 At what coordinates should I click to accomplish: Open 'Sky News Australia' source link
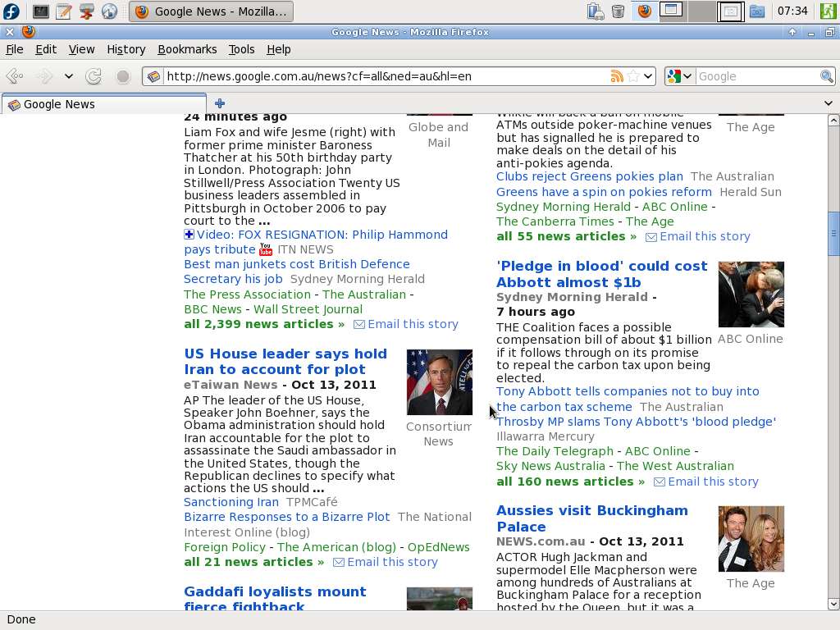click(550, 466)
